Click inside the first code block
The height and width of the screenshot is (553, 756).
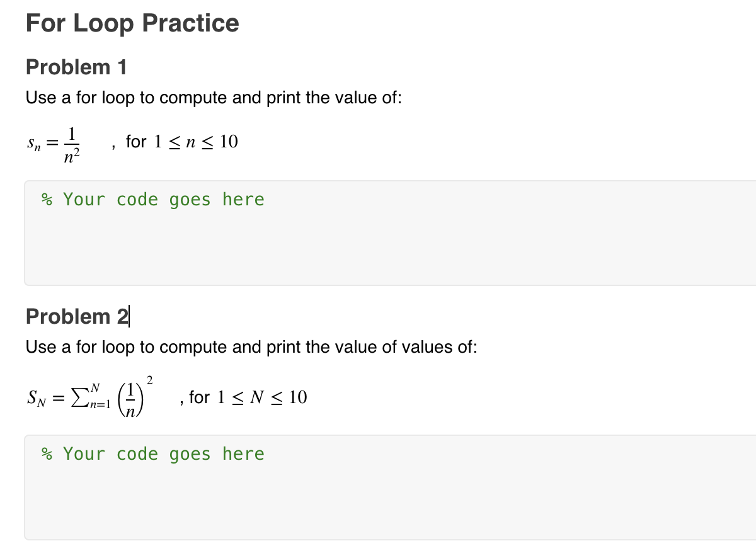click(390, 233)
